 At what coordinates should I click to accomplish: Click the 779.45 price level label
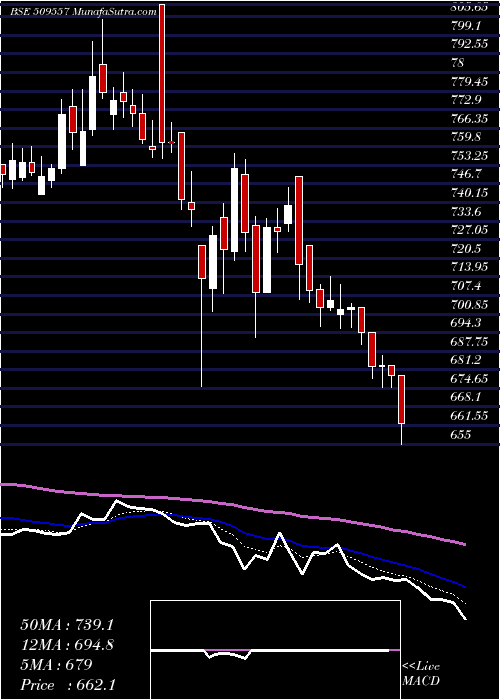click(470, 82)
